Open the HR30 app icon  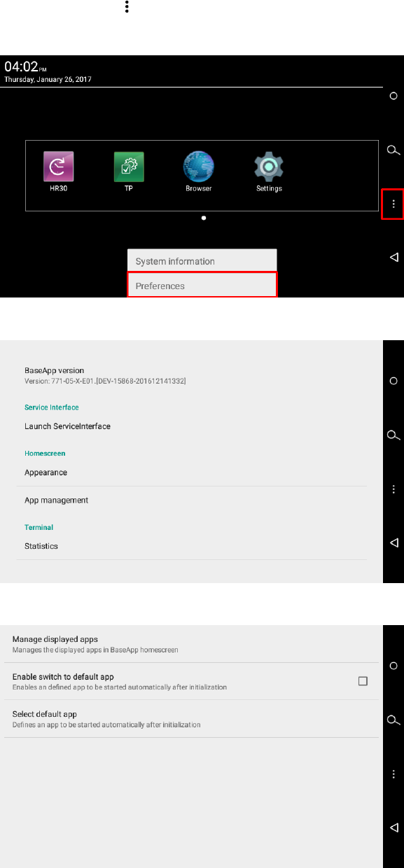tap(59, 167)
